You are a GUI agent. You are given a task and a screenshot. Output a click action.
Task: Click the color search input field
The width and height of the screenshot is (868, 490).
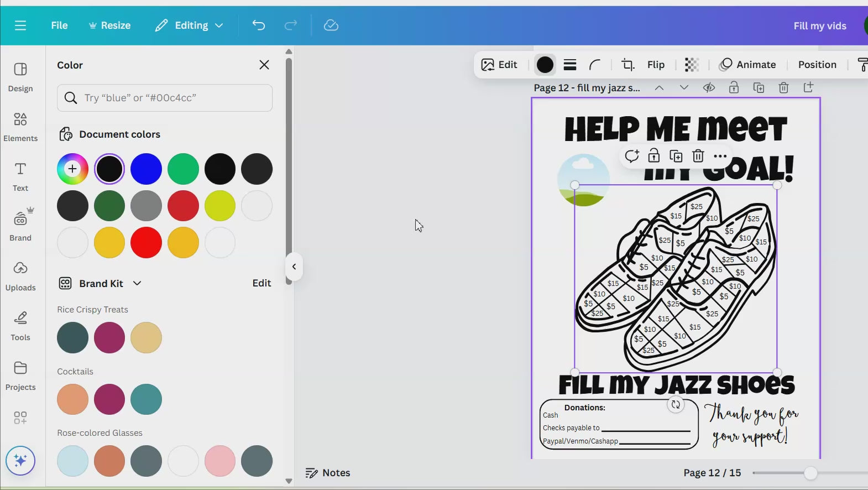[165, 98]
